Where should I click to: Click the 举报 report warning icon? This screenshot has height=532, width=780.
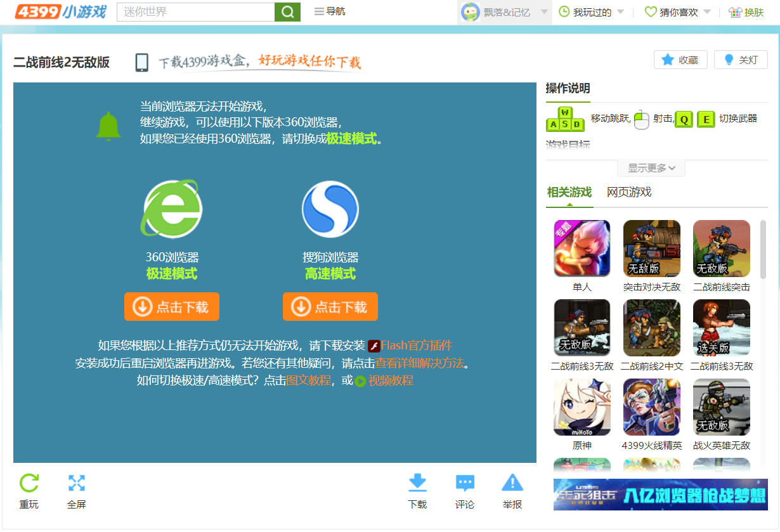512,483
